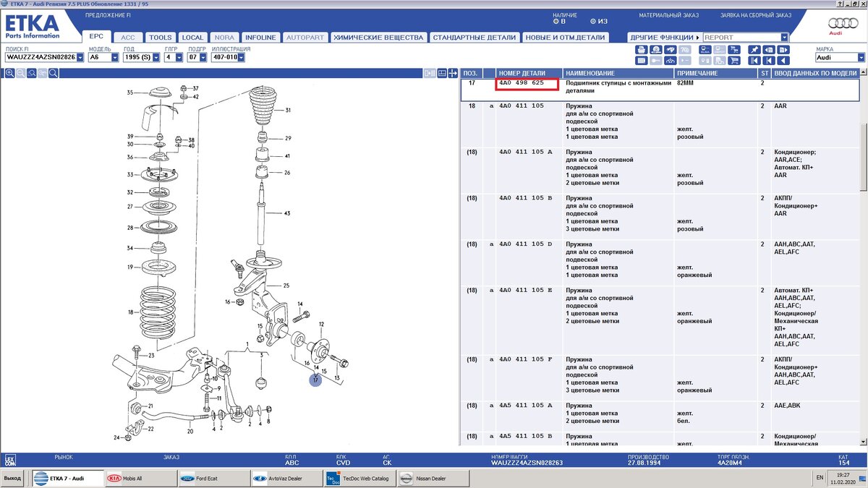The height and width of the screenshot is (488, 868).
Task: Click the Выход button in taskbar
Action: tap(14, 478)
